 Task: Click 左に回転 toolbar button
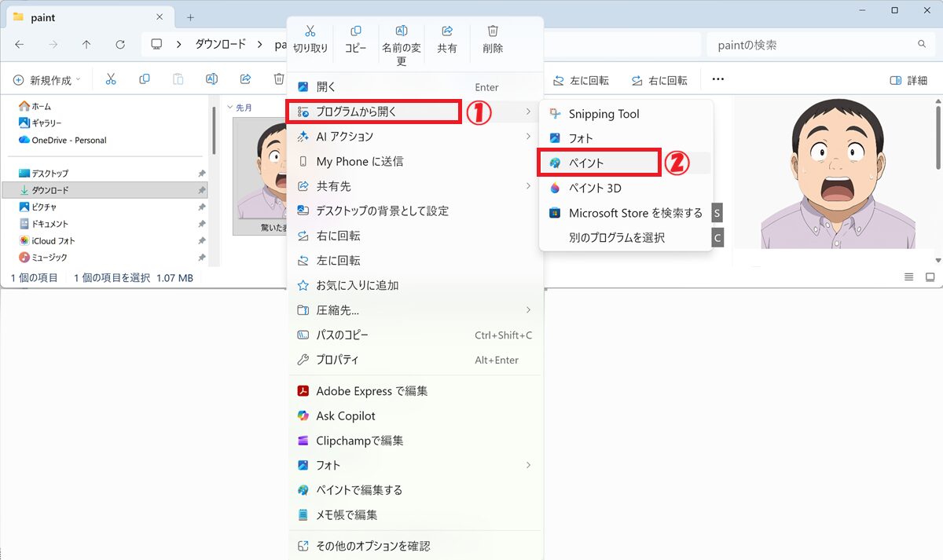click(x=581, y=80)
